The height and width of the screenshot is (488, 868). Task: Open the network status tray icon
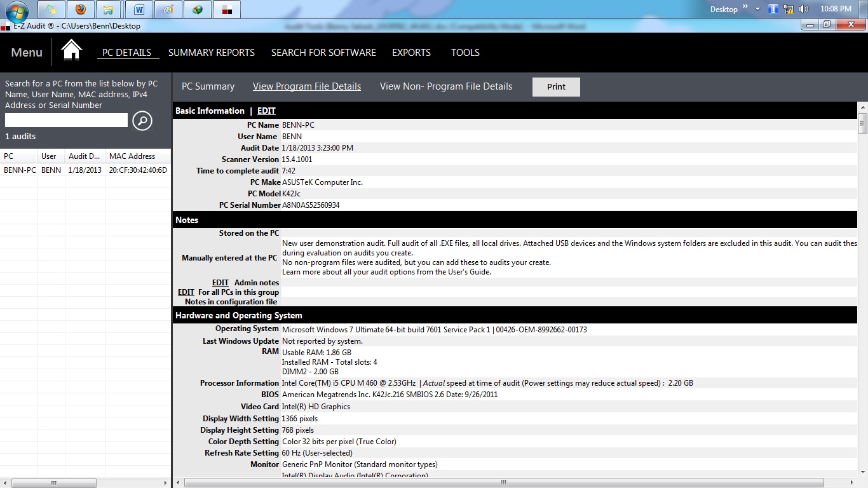tap(788, 8)
